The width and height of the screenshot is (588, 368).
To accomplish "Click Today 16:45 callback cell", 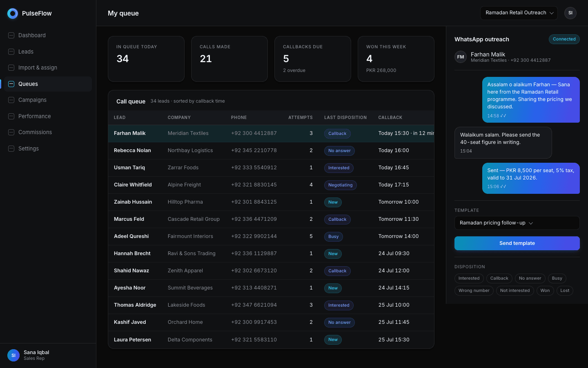I will (x=394, y=168).
